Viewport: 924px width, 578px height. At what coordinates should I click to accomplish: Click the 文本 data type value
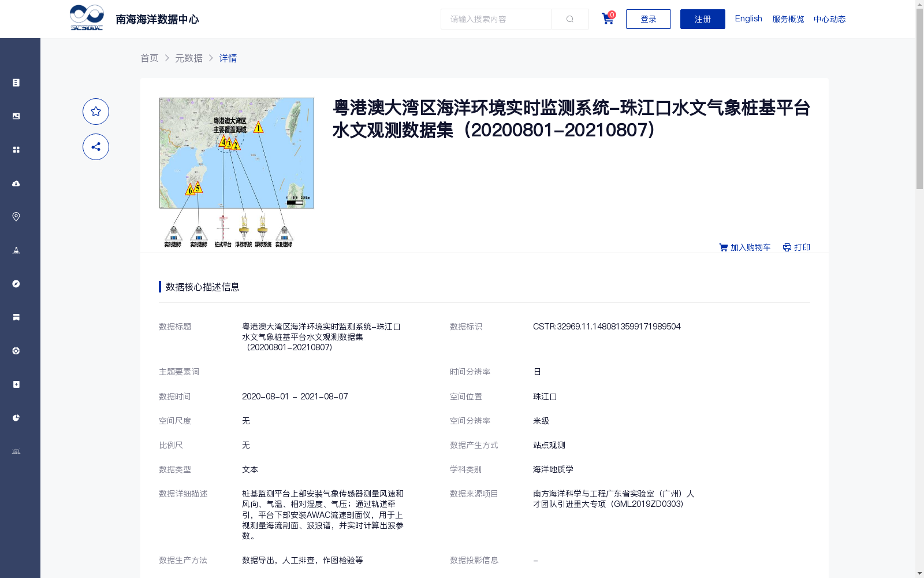[250, 469]
